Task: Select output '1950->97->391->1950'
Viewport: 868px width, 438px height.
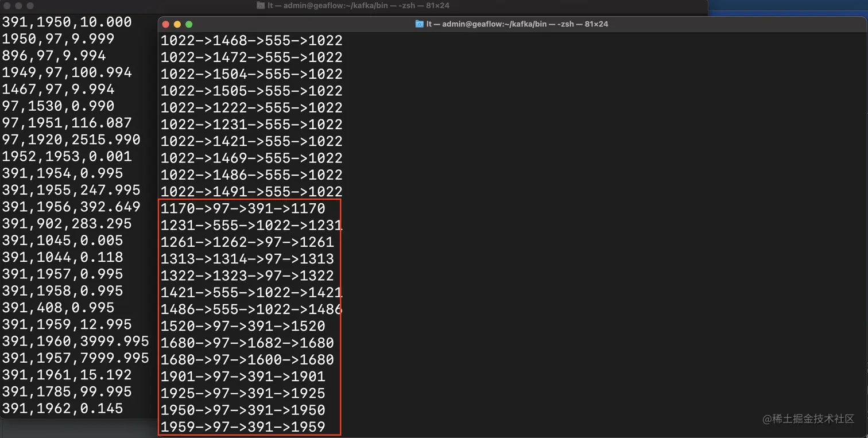Action: click(243, 410)
